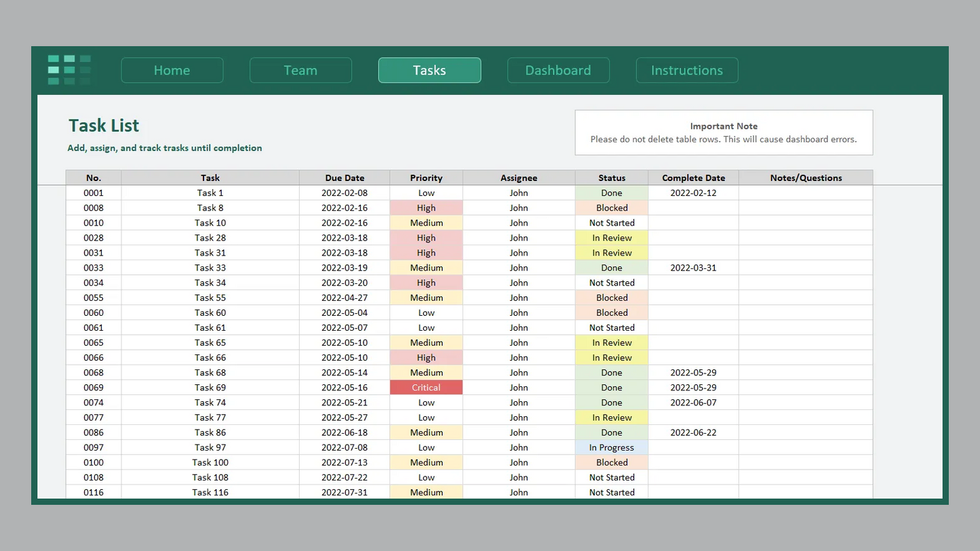Open the In Progress status cell for Task 97
The image size is (980, 551).
point(611,447)
